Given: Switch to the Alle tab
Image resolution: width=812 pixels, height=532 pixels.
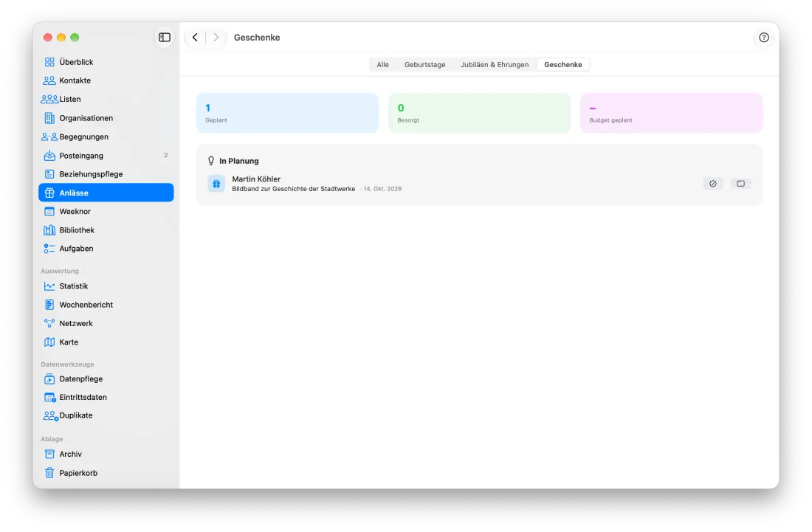Looking at the screenshot, I should 382,65.
